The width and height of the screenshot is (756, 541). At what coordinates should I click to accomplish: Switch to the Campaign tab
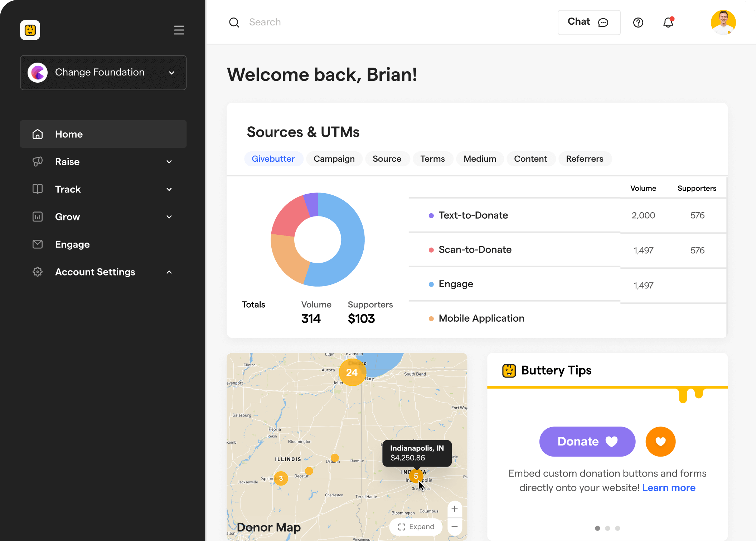(334, 159)
